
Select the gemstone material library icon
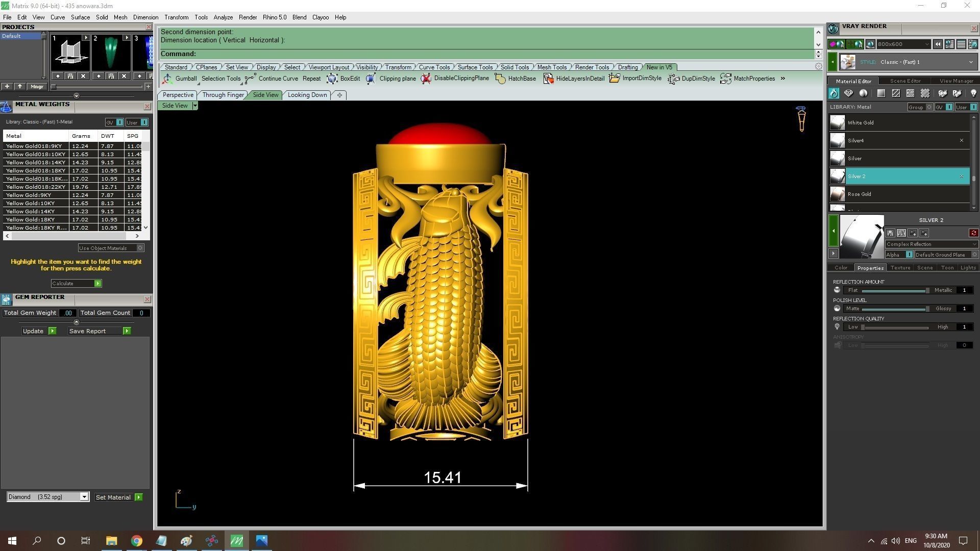pos(848,93)
